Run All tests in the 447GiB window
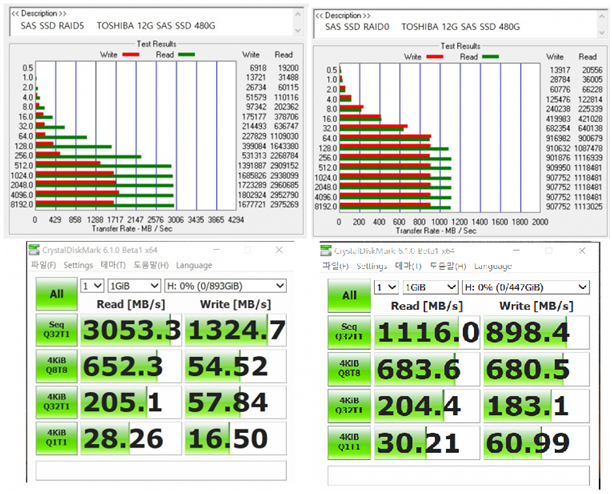 [x=349, y=296]
